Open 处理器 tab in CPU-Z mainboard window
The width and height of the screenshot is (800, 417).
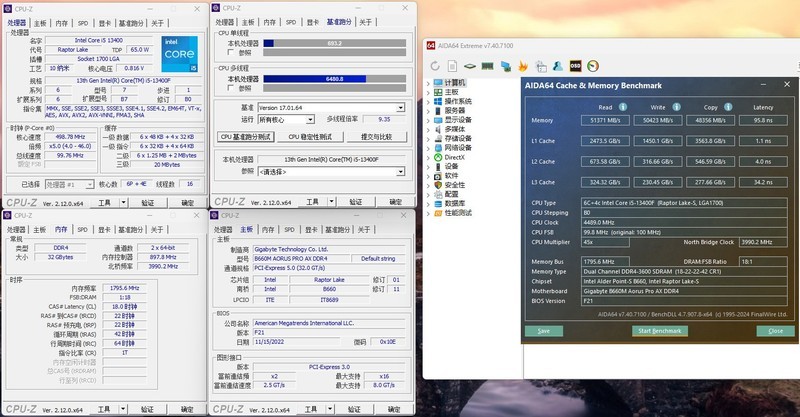[223, 230]
